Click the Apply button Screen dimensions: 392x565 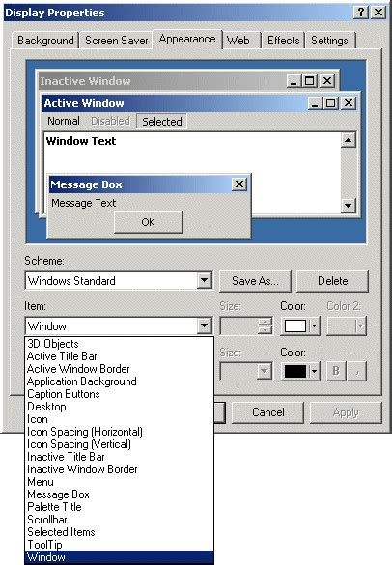pos(346,412)
